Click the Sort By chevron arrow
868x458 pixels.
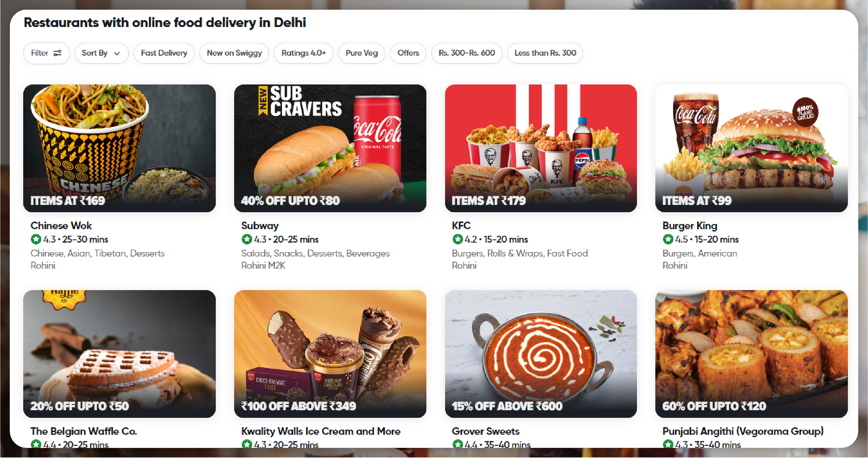(117, 53)
